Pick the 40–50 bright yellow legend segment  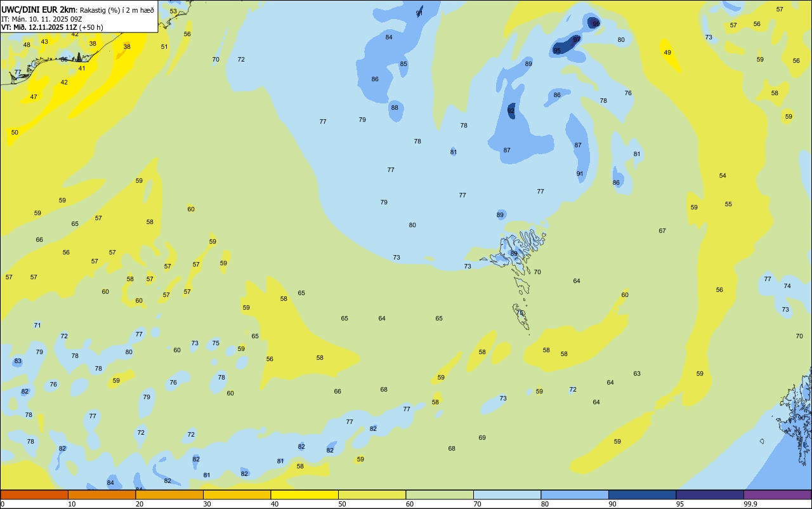(x=304, y=494)
